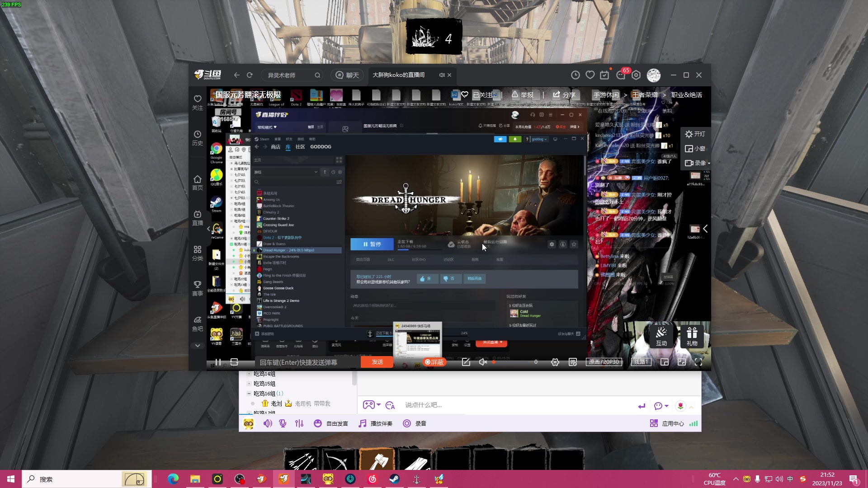Change stream line 线路1 selector
Screen dimensions: 868x488
(x=641, y=362)
